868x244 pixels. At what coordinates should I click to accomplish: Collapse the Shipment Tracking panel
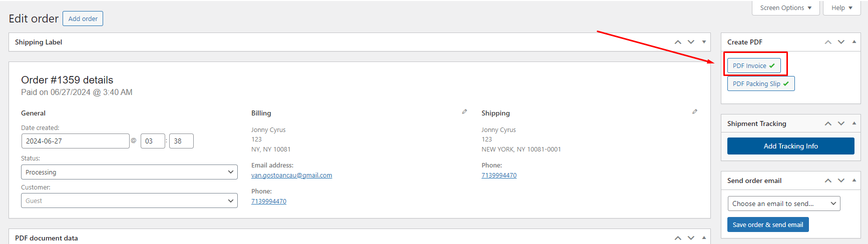point(854,123)
